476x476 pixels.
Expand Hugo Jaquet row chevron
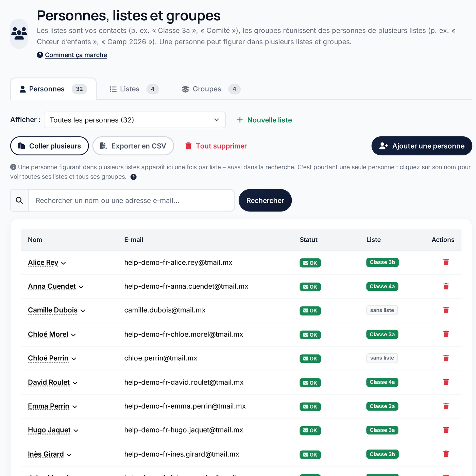(76, 431)
